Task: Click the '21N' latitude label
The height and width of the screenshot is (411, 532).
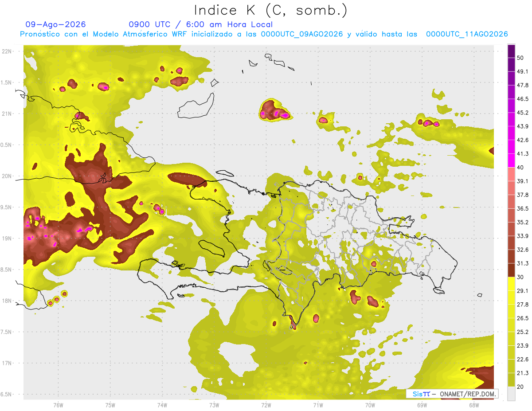Action: tap(7, 114)
